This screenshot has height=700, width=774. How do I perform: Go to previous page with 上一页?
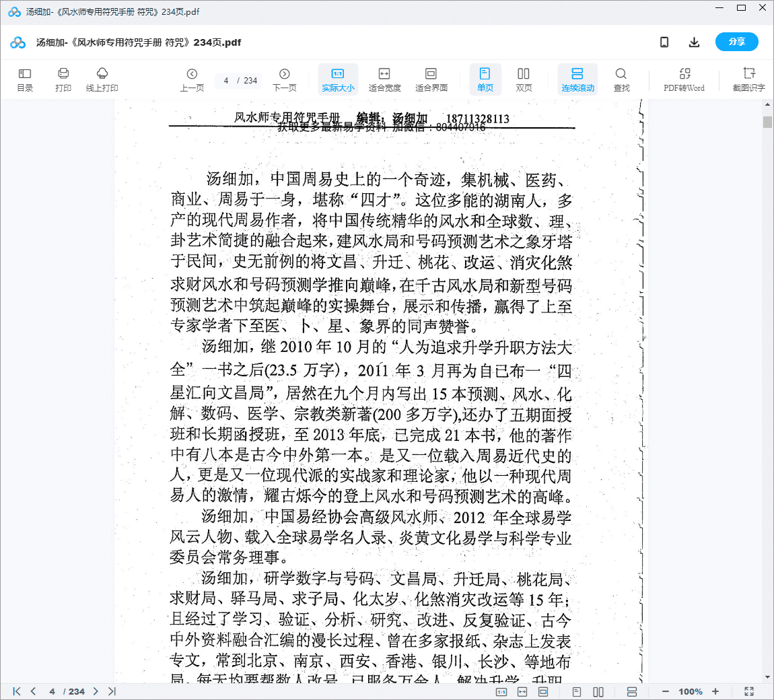pos(192,79)
